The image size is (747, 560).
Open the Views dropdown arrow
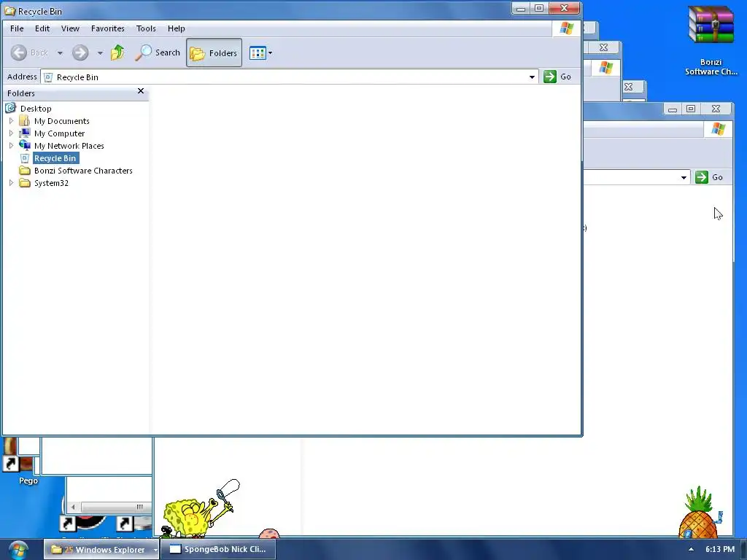click(270, 52)
